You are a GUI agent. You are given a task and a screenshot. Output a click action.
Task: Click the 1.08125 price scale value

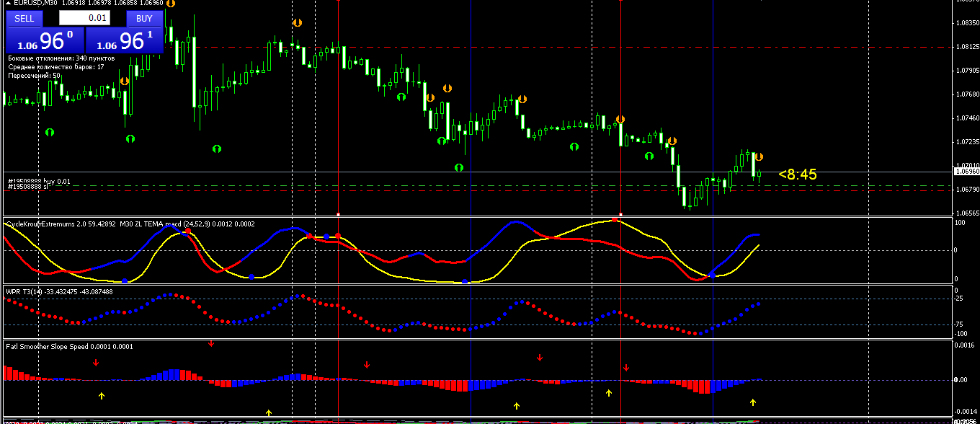coord(966,47)
